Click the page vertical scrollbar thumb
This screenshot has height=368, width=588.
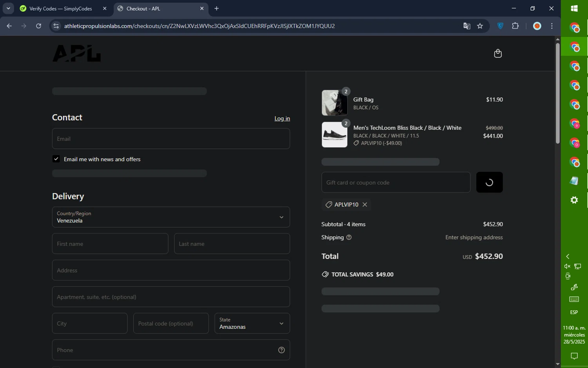(x=557, y=93)
